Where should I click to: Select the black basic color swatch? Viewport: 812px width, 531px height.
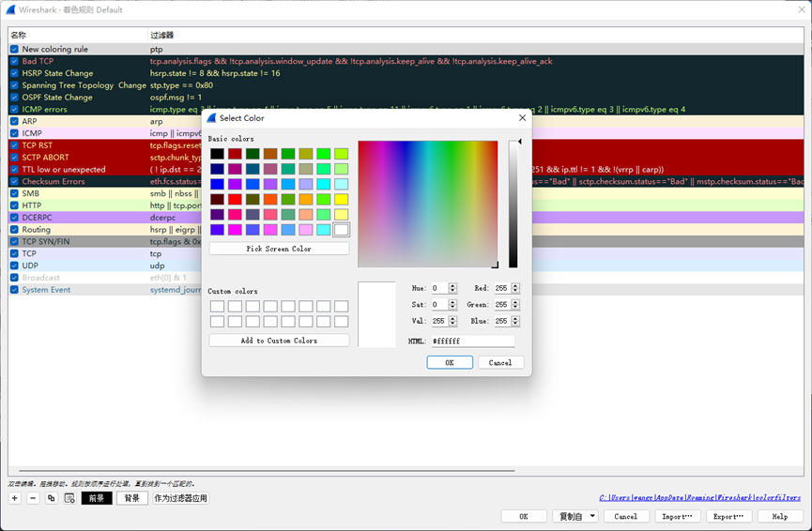pyautogui.click(x=218, y=154)
